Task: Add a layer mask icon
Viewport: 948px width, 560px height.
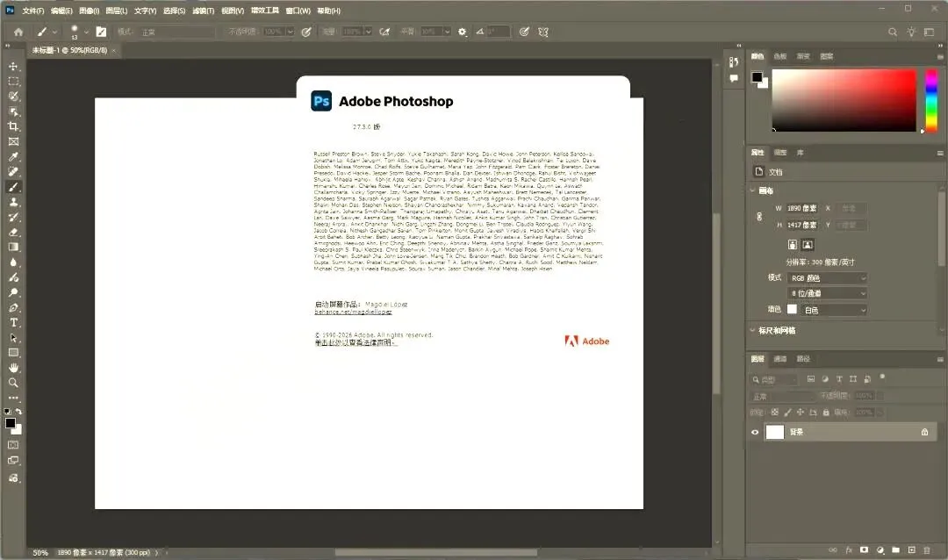Action: 864,549
